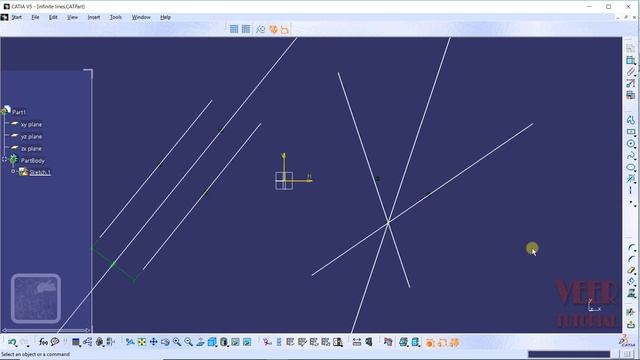Open the Edit menu

click(53, 17)
